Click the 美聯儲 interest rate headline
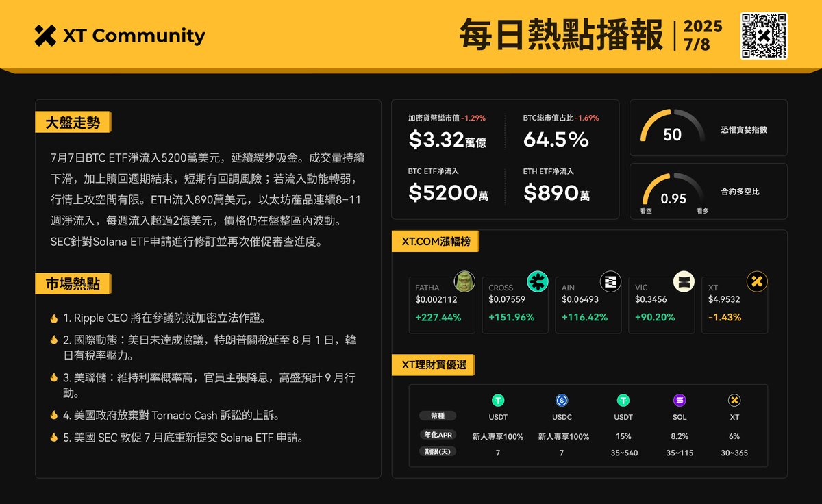Viewport: 822px width, 504px height. [x=209, y=386]
